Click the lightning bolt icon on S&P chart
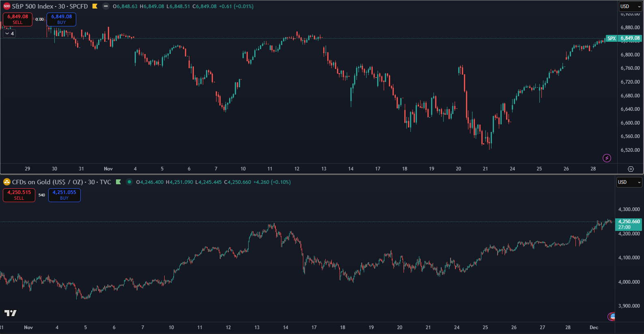The width and height of the screenshot is (644, 334). click(x=607, y=158)
